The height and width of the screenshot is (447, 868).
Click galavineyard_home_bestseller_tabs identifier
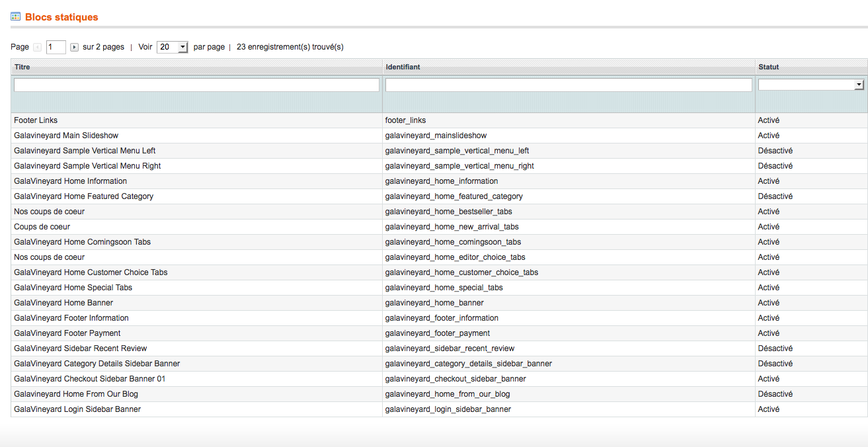448,212
